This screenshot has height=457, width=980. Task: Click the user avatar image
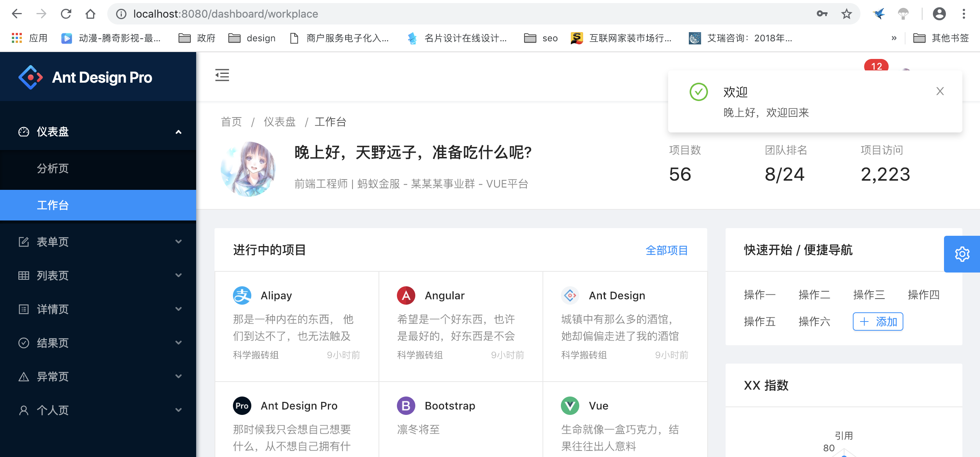(248, 169)
